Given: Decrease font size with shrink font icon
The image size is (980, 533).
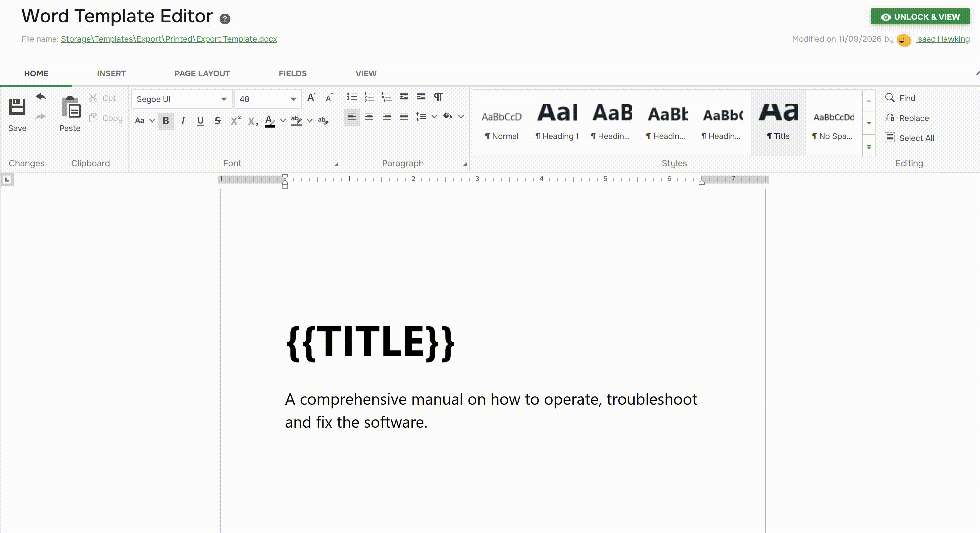Looking at the screenshot, I should click(329, 98).
